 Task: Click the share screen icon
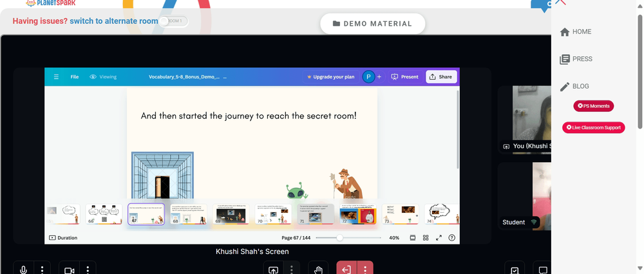point(274,270)
